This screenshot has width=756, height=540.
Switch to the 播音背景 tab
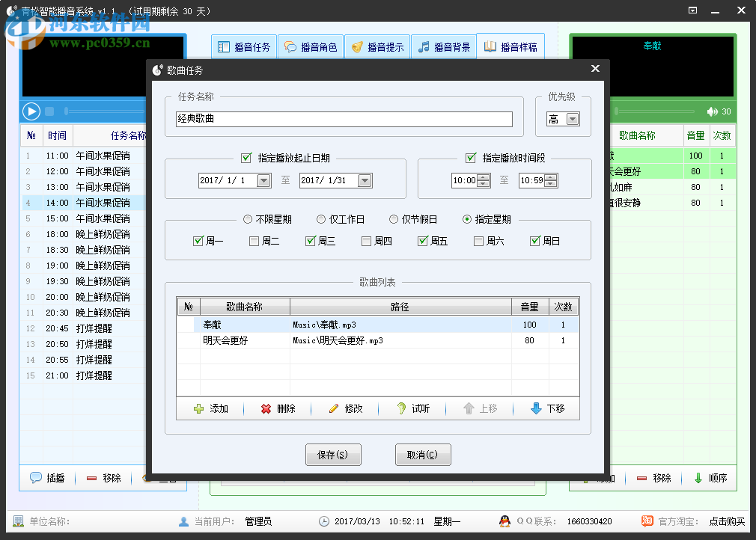(444, 46)
